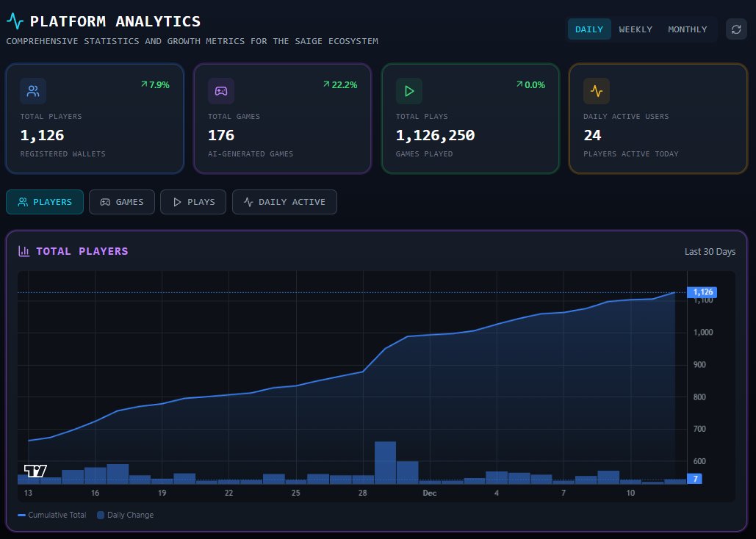Screen dimensions: 756x539
Task: Click the 1,000 value on the Y axis
Action: pos(703,332)
